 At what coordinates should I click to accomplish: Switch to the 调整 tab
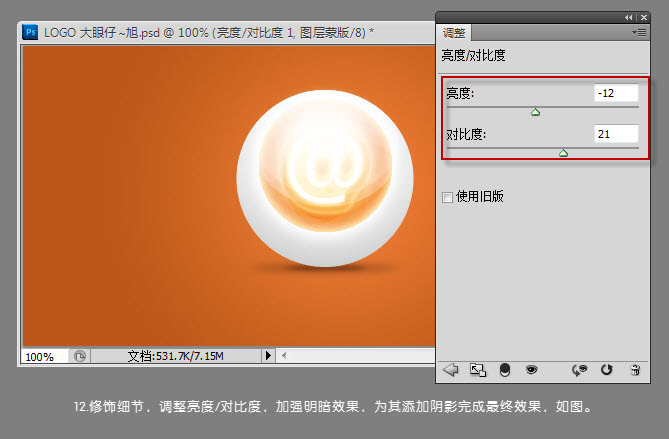point(454,33)
